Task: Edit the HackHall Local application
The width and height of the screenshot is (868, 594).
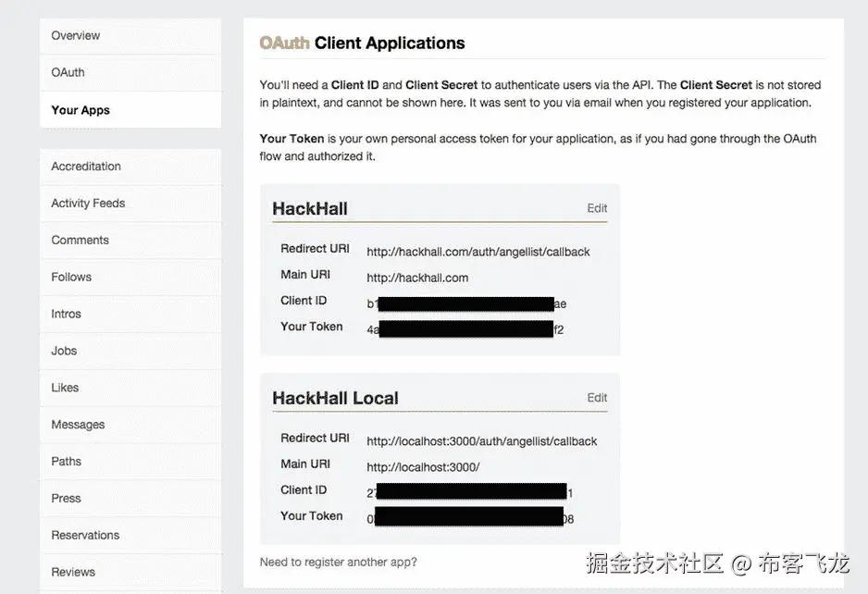Action: [x=597, y=398]
